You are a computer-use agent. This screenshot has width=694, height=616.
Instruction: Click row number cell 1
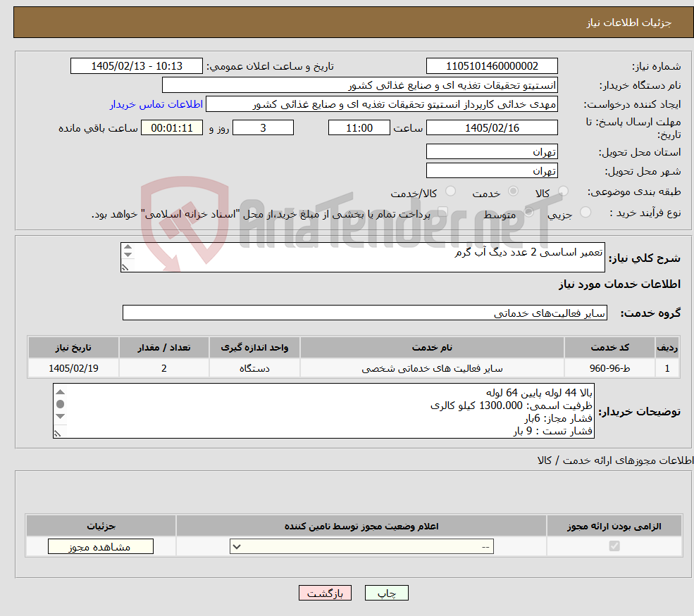[667, 368]
